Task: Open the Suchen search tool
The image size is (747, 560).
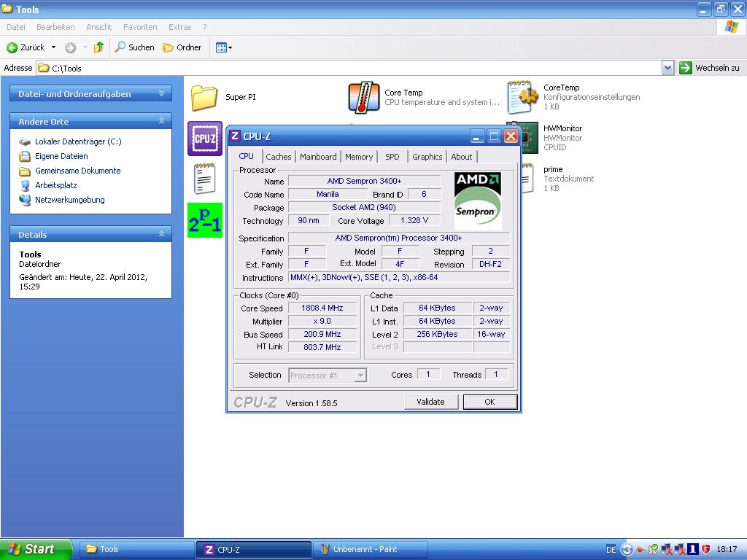Action: click(134, 47)
